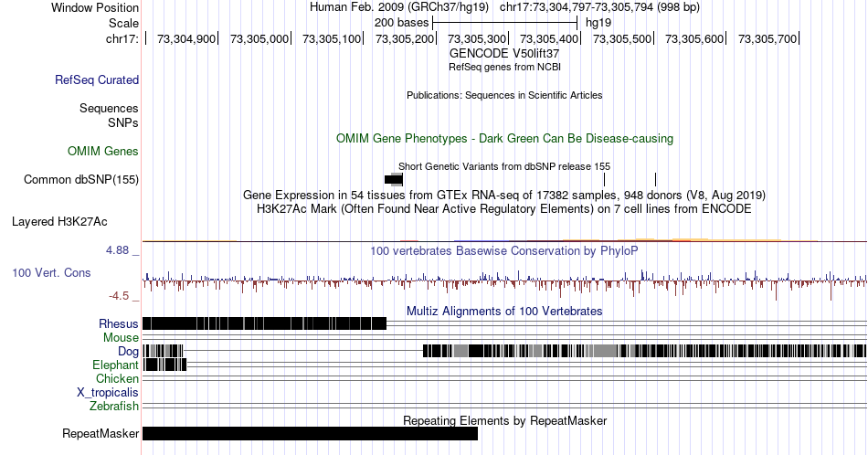Click the Dog species label
The height and width of the screenshot is (455, 868).
[x=128, y=352]
